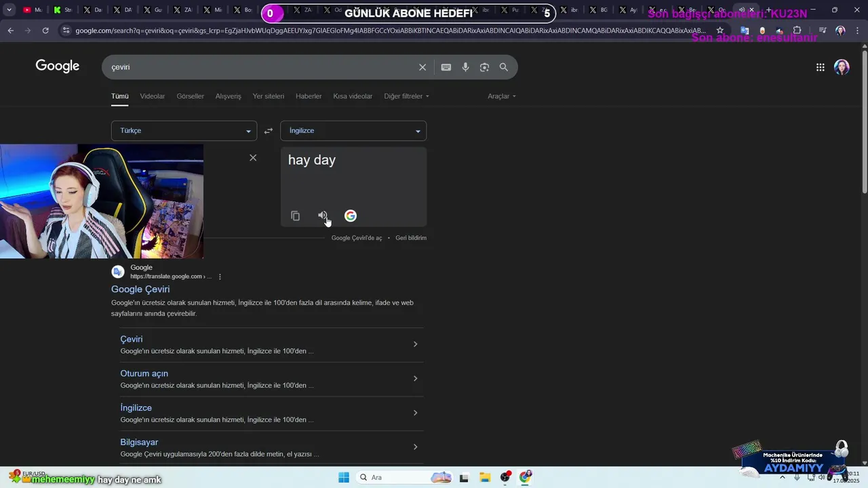Listen to the translated text
868x488 pixels.
323,216
